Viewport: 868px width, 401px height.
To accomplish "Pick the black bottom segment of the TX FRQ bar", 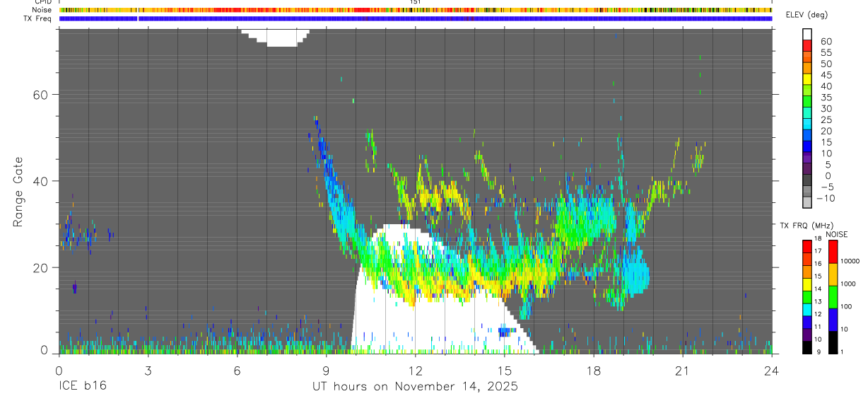I will point(807,346).
